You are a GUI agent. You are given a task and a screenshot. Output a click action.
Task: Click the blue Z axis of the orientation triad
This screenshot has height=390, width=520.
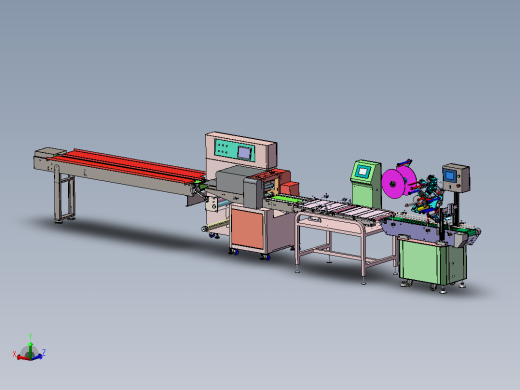(37, 357)
